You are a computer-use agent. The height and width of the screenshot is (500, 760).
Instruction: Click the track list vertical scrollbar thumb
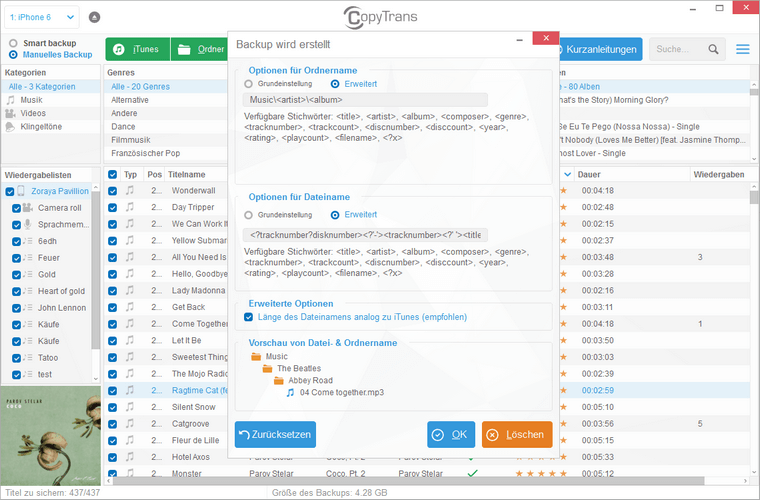pos(754,197)
